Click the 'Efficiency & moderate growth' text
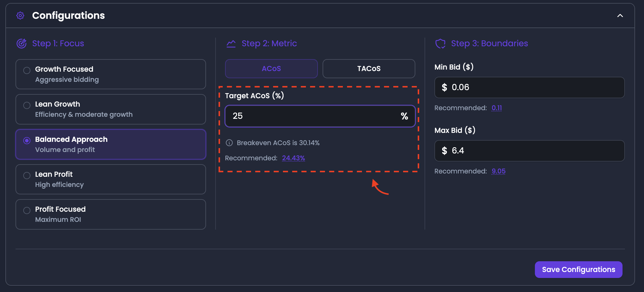 (84, 115)
